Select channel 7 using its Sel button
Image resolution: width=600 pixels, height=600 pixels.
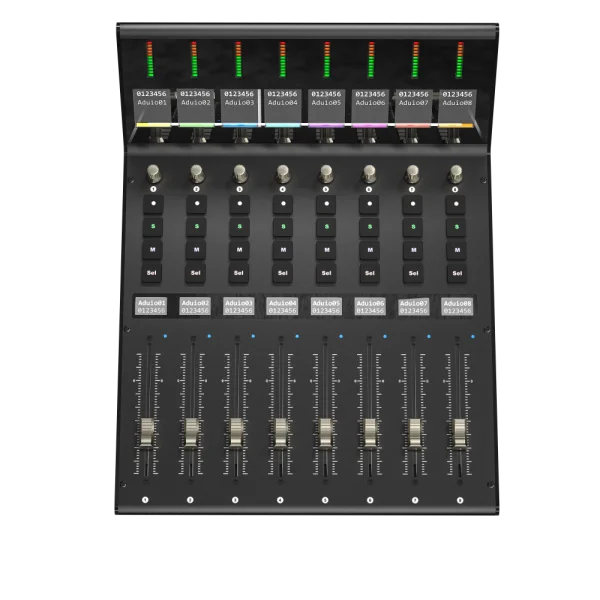413,274
